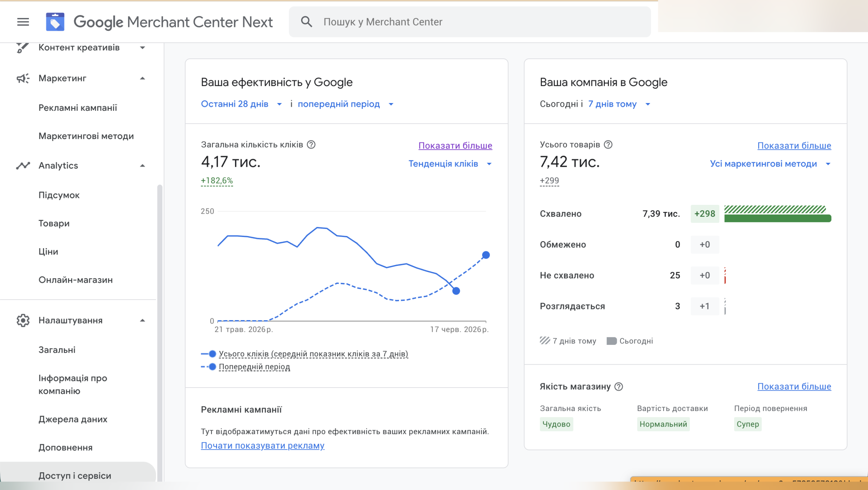The height and width of the screenshot is (490, 868).
Task: Click the Analytics trend line icon
Action: [x=23, y=165]
